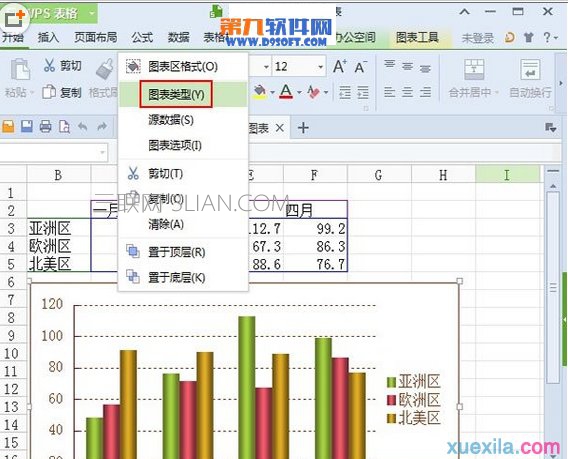Click the Wrap Text icon
The height and width of the screenshot is (459, 568).
[530, 69]
